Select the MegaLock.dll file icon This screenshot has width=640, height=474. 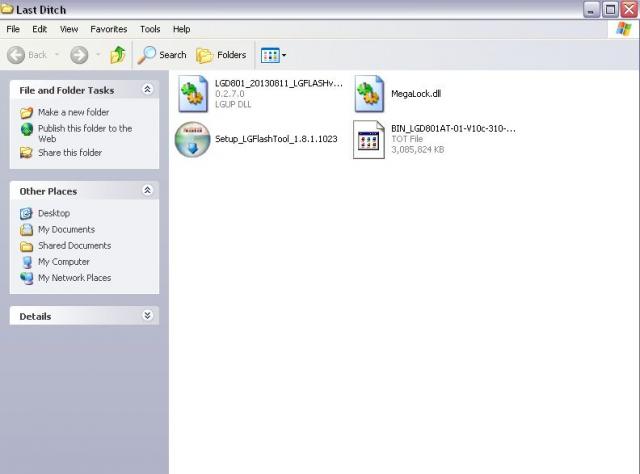tap(370, 93)
